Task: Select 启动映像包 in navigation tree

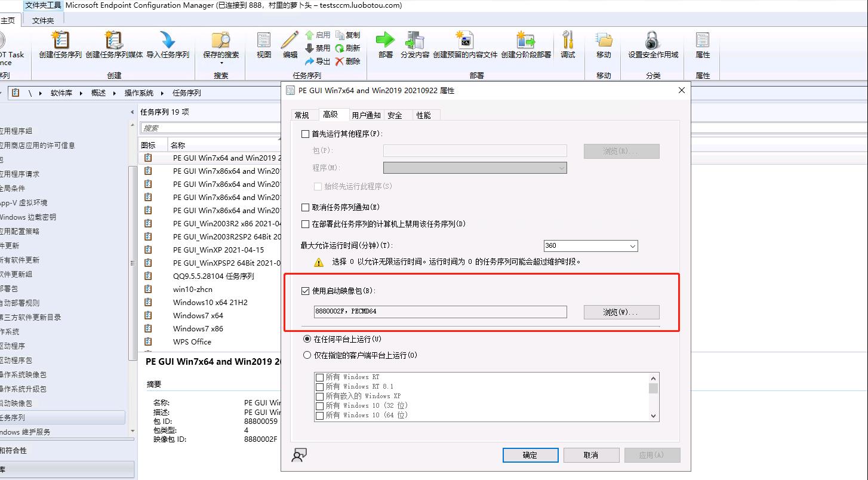Action: 16,404
